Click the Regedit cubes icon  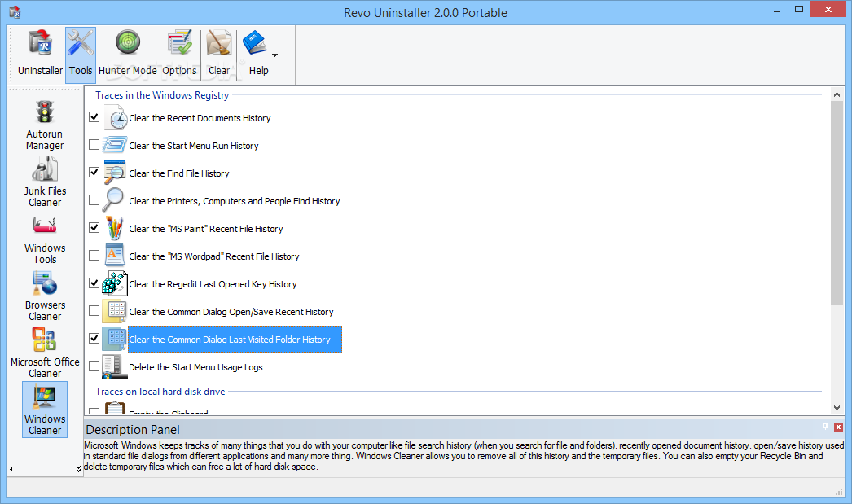click(x=115, y=283)
